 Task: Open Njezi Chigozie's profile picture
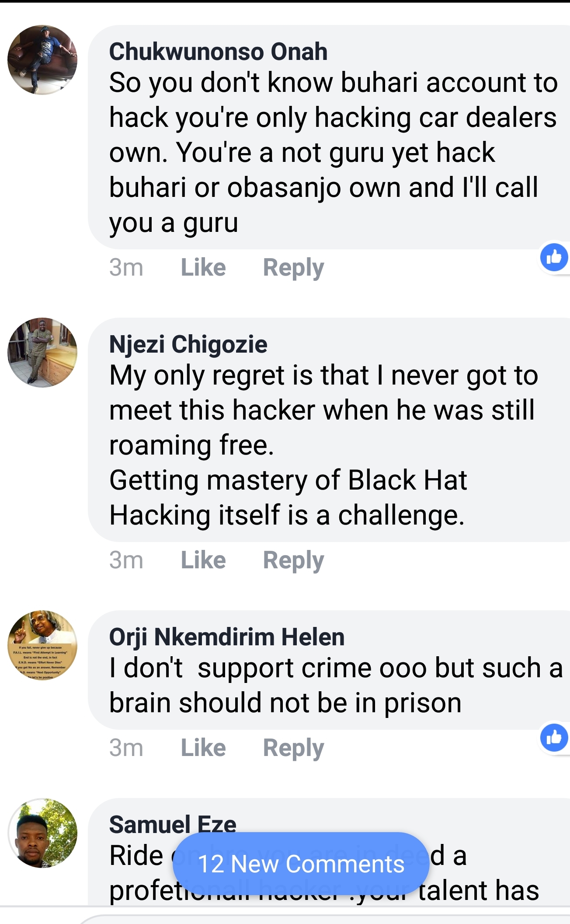coord(42,353)
